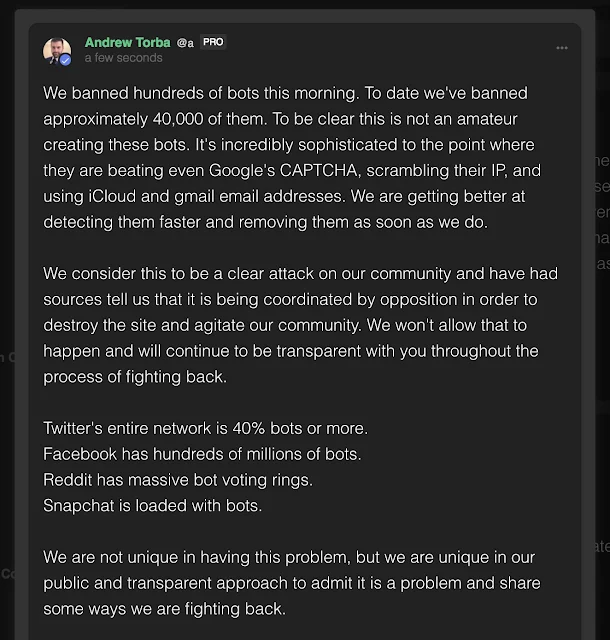Viewport: 610px width, 640px height.
Task: Open the Andrew Torba profile name link
Action: tap(127, 42)
